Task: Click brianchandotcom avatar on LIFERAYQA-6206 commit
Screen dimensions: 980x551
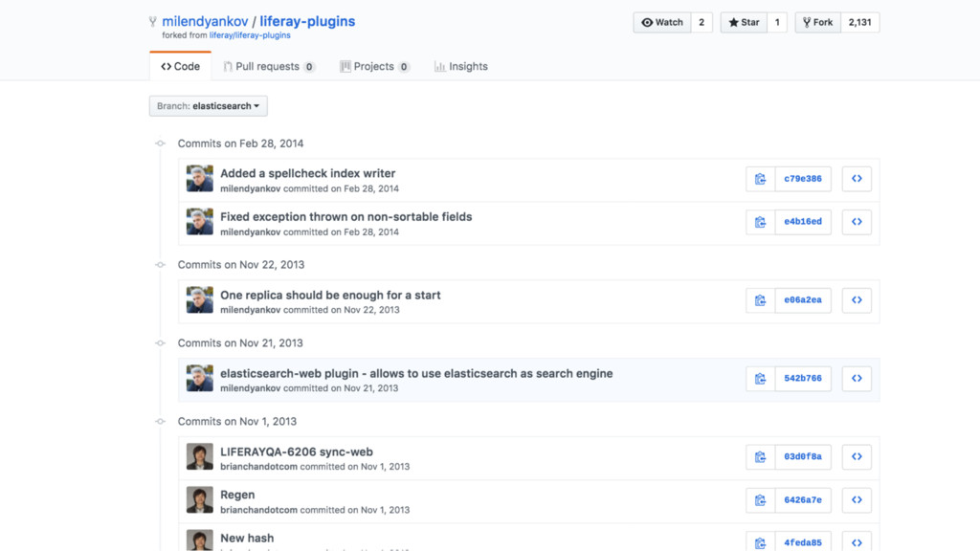Action: [199, 456]
